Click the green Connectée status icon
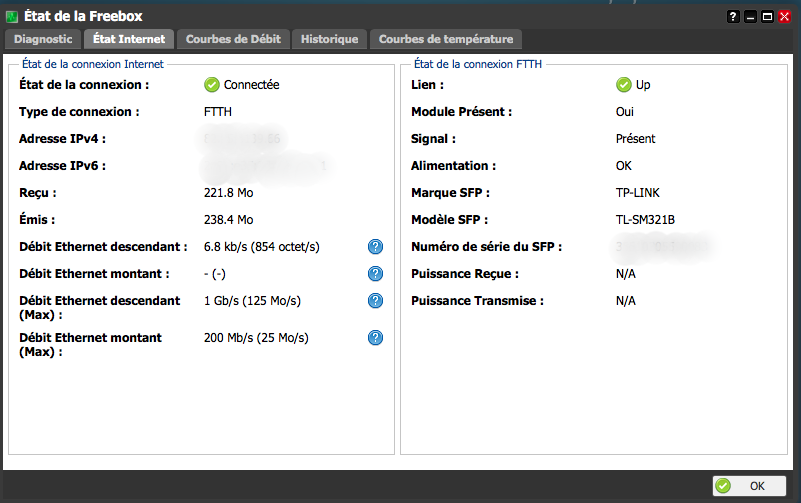The height and width of the screenshot is (503, 801). click(211, 85)
